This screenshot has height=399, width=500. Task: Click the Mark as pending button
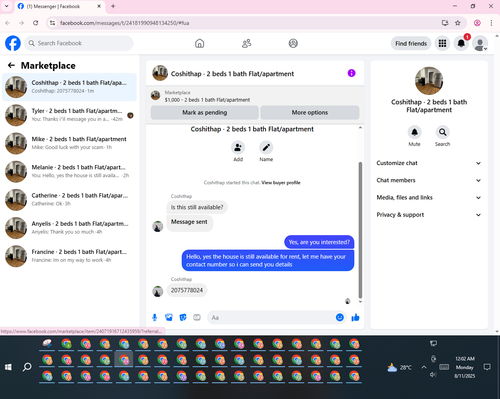click(205, 113)
